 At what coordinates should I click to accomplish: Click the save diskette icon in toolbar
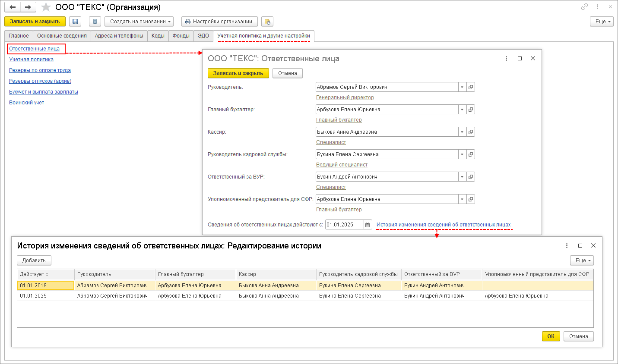pyautogui.click(x=75, y=22)
